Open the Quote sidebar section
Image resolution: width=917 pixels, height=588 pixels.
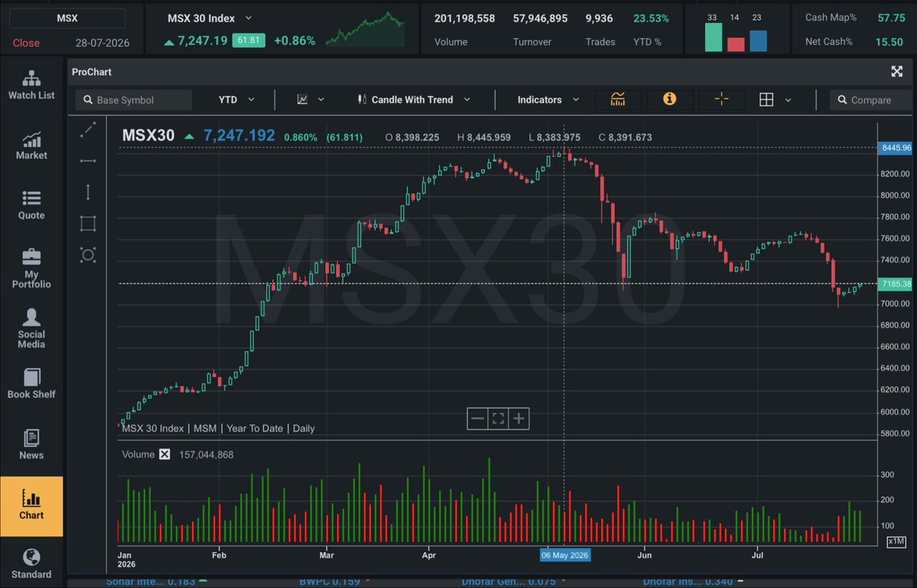[x=31, y=206]
